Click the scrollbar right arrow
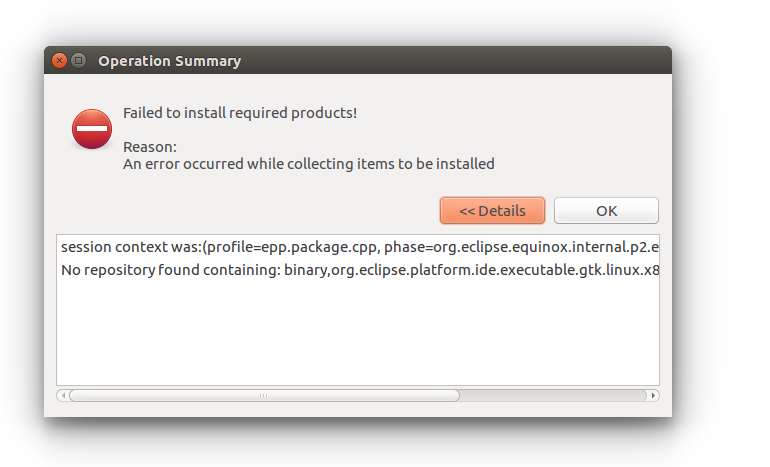 click(653, 395)
